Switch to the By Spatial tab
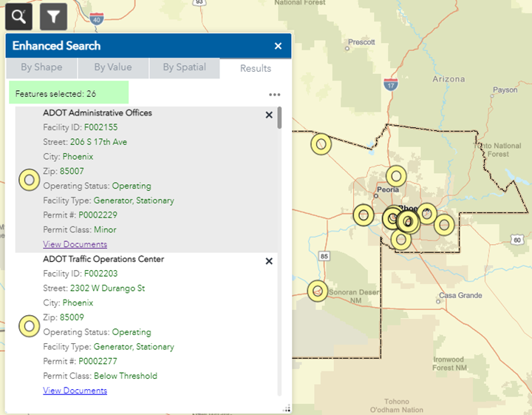 tap(184, 67)
